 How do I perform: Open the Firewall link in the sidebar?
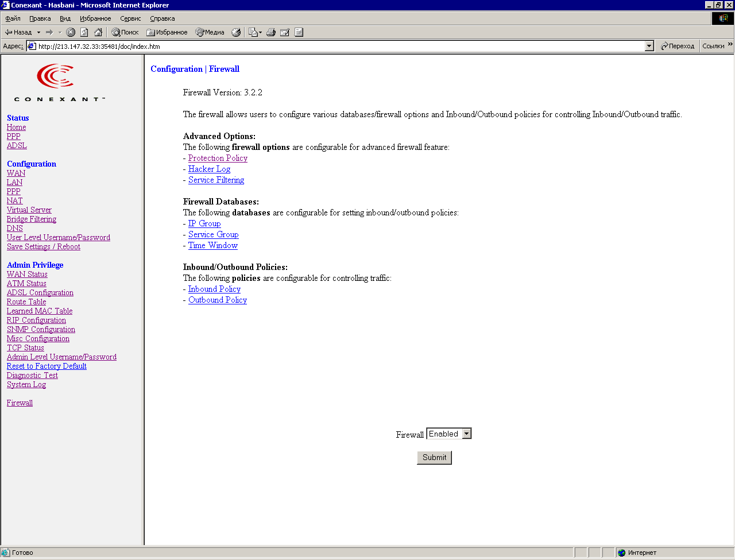20,403
